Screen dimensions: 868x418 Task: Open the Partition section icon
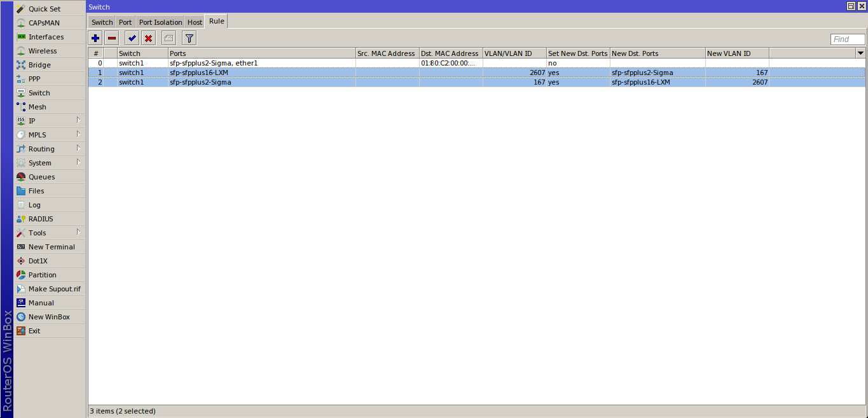tap(21, 275)
